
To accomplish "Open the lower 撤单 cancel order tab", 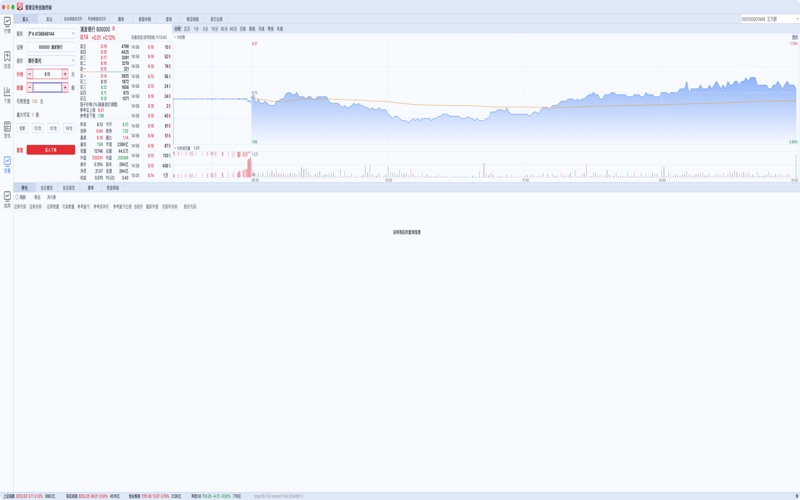I will (91, 188).
